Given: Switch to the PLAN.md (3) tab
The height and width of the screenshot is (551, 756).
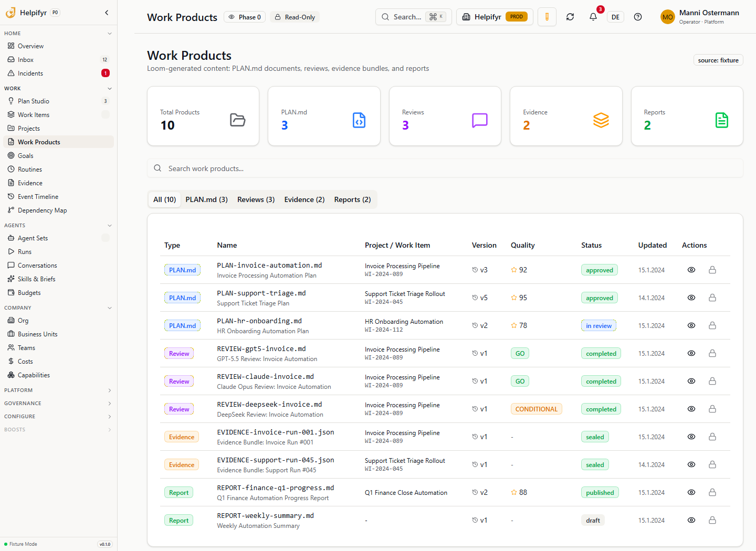Looking at the screenshot, I should coord(207,199).
